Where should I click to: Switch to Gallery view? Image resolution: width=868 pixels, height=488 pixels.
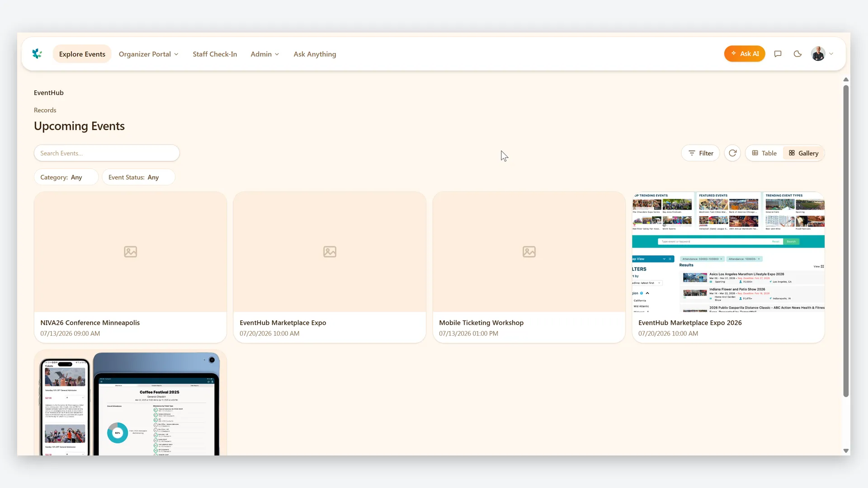[803, 153]
